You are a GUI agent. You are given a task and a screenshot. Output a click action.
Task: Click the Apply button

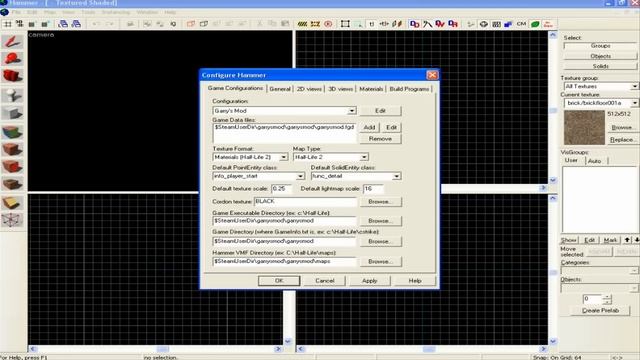pos(369,281)
